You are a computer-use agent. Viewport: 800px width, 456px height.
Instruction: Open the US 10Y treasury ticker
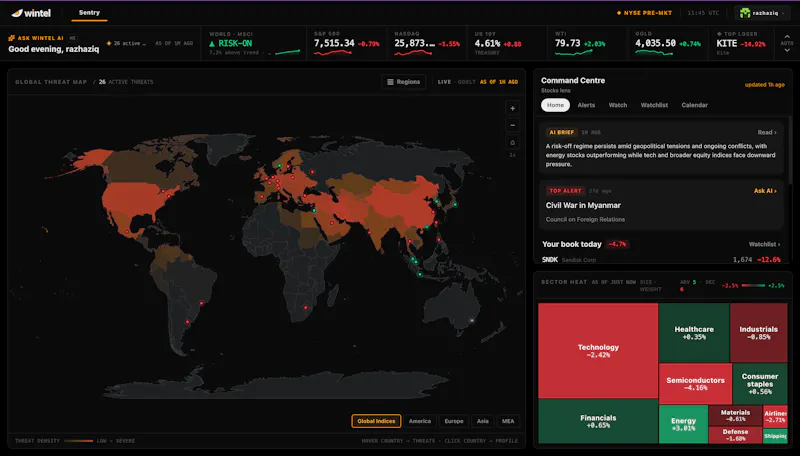[507, 43]
